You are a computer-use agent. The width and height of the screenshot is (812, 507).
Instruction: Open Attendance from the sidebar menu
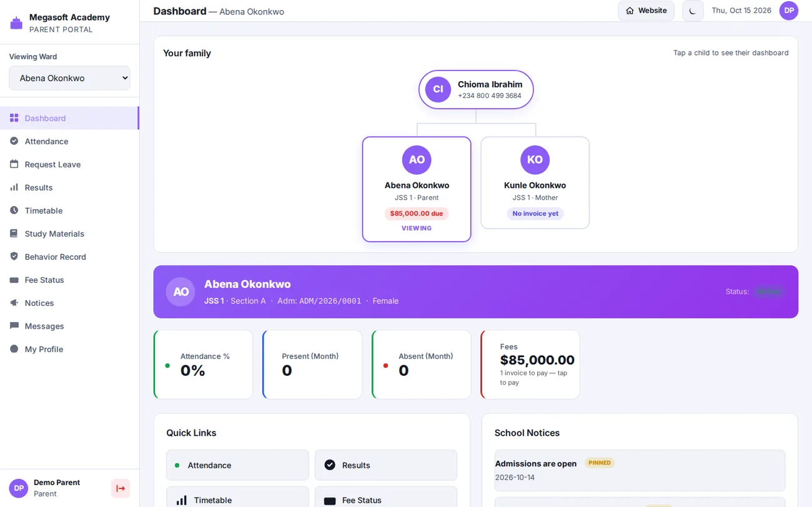pyautogui.click(x=69, y=141)
